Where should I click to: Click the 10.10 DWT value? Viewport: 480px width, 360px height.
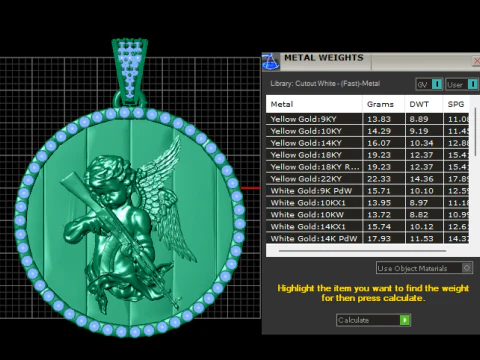click(x=422, y=191)
